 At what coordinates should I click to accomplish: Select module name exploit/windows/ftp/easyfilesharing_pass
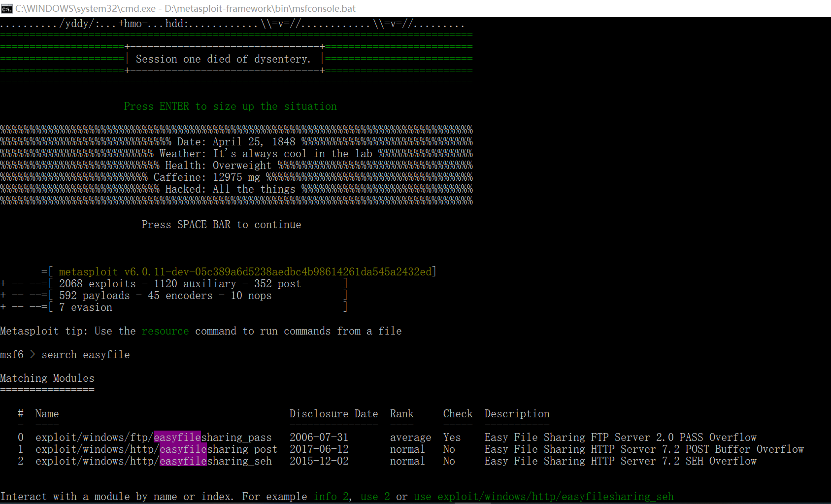[153, 437]
